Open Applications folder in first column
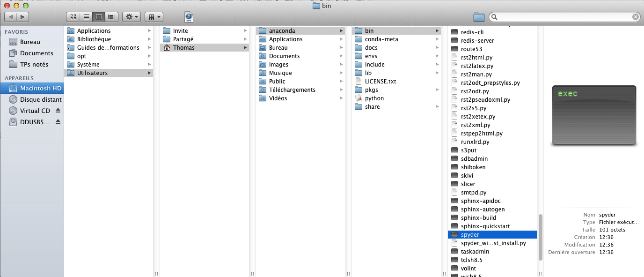644x277 pixels. pyautogui.click(x=109, y=31)
